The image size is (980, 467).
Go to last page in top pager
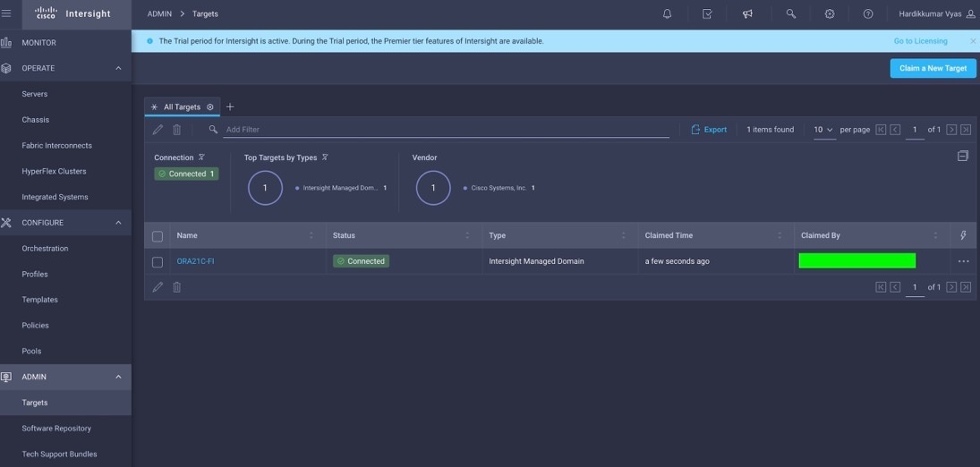coord(966,130)
